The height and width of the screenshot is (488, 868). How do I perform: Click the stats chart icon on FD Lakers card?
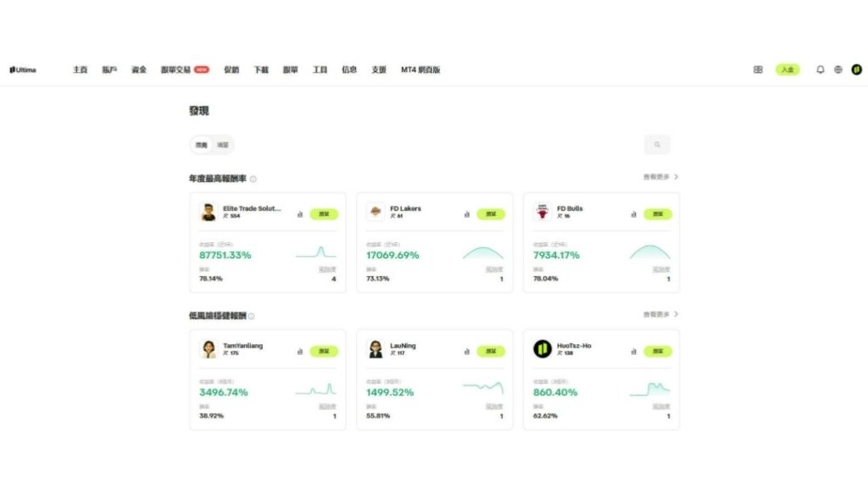pyautogui.click(x=466, y=214)
